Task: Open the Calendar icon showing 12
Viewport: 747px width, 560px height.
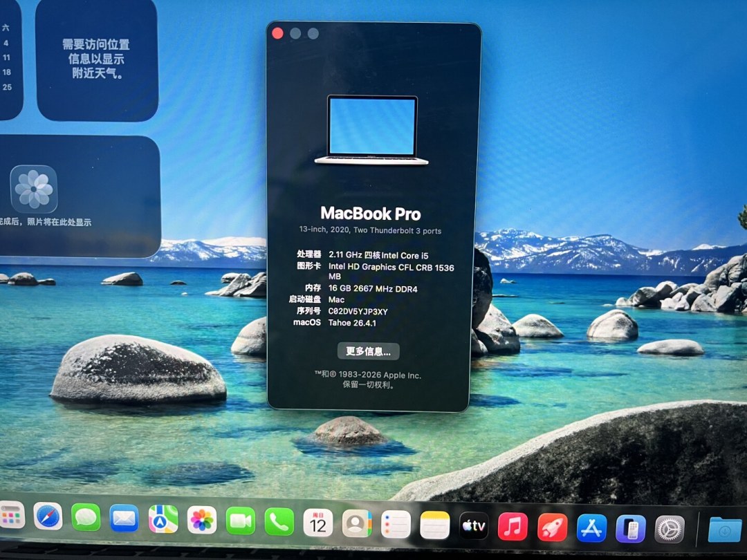Action: point(317,523)
